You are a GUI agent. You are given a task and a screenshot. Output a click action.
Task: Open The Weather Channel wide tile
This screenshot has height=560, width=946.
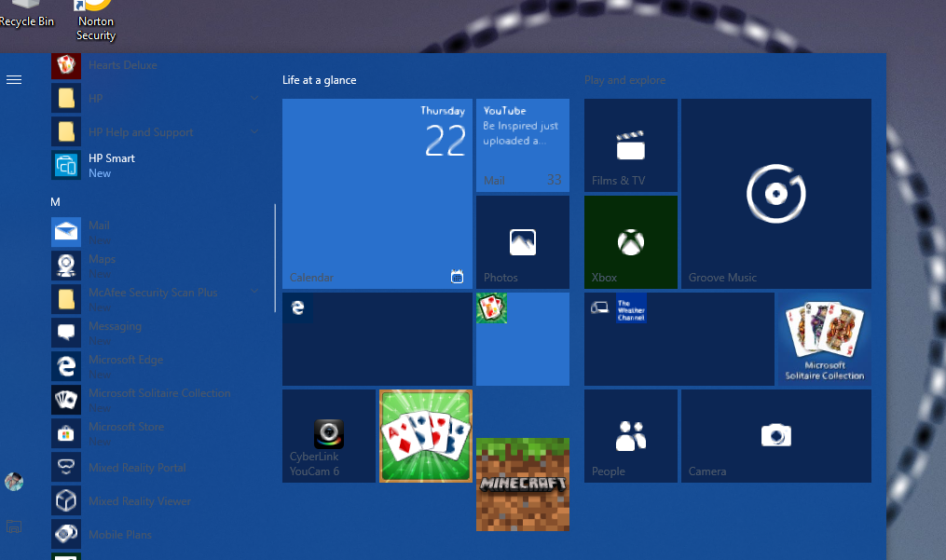(x=679, y=339)
